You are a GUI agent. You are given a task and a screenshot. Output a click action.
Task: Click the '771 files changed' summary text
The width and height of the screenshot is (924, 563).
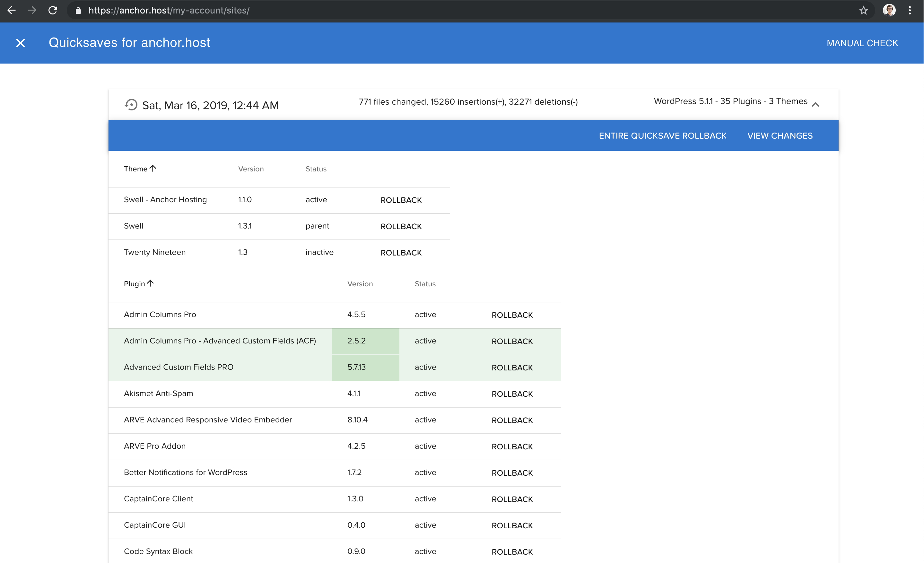click(468, 101)
